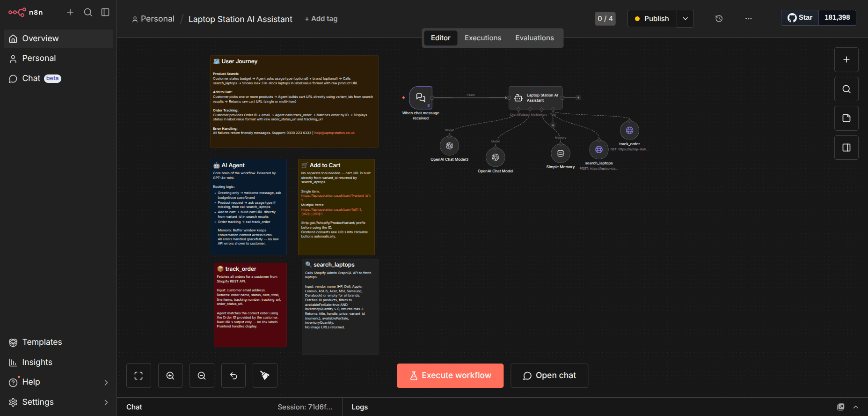
Task: Switch to the Executions tab
Action: [482, 38]
